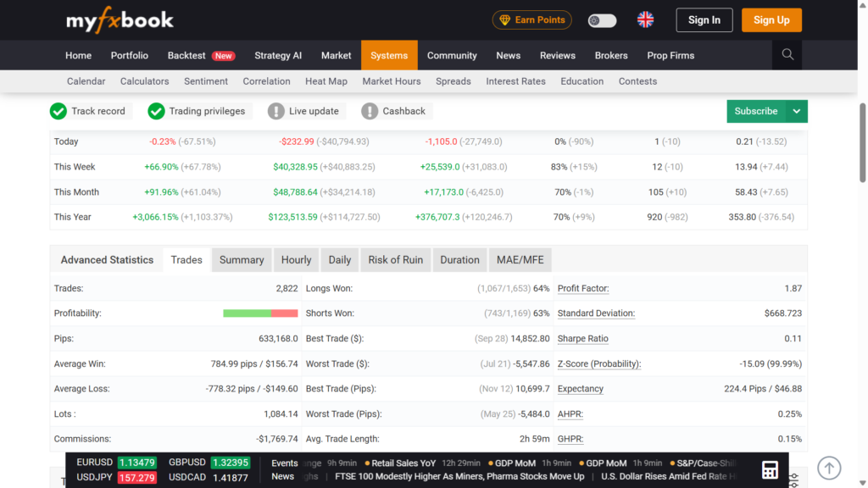This screenshot has width=868, height=488.
Task: Open the search magnifier icon
Action: pos(787,55)
